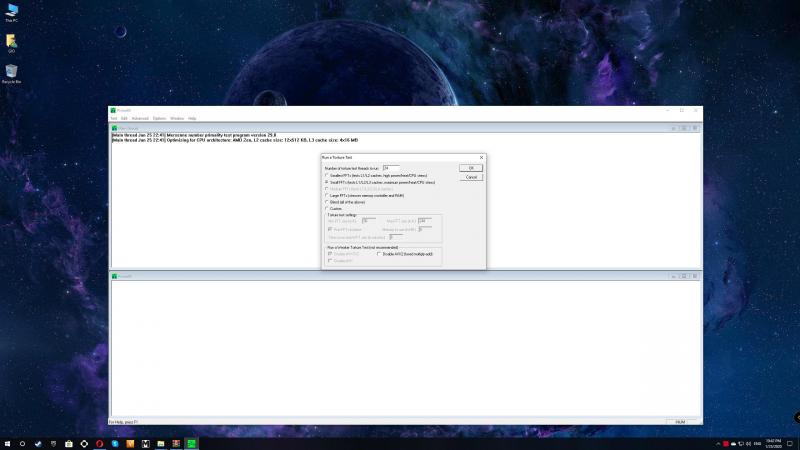
Task: Select Large FFTs radio button
Action: coord(328,195)
